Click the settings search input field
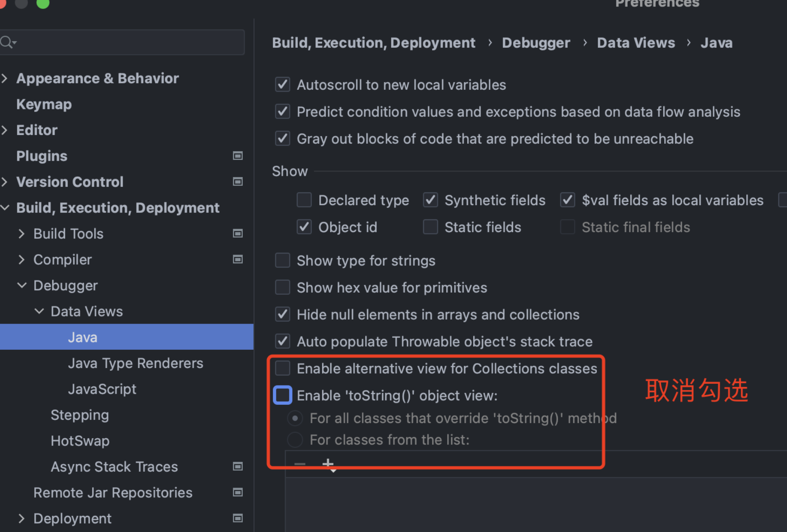The height and width of the screenshot is (532, 787). pyautogui.click(x=128, y=43)
